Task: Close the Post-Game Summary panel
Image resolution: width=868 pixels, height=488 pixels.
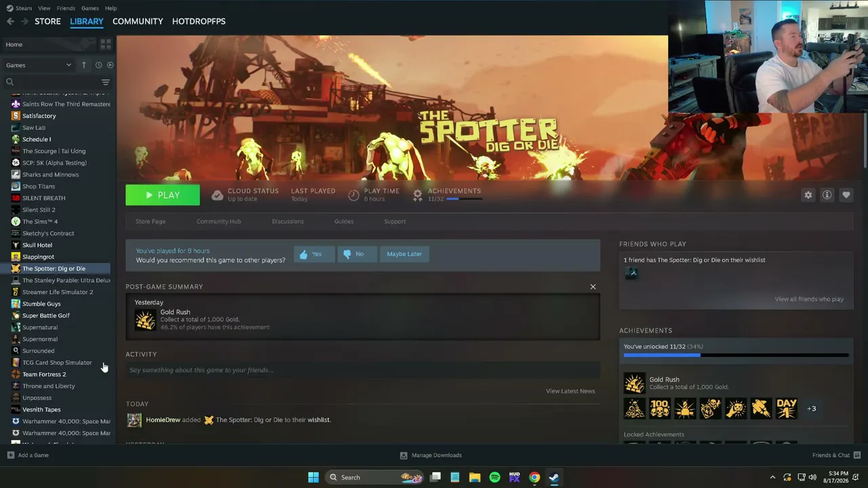Action: 593,287
